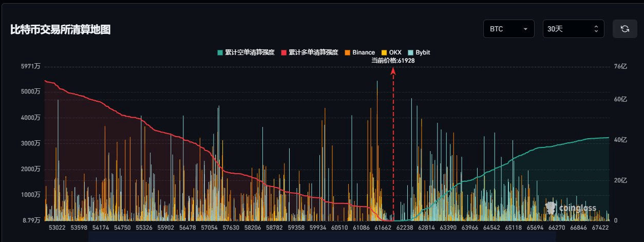This screenshot has width=644, height=242.
Task: Toggle 累计空单清算强度 legend series
Action: pyautogui.click(x=246, y=52)
